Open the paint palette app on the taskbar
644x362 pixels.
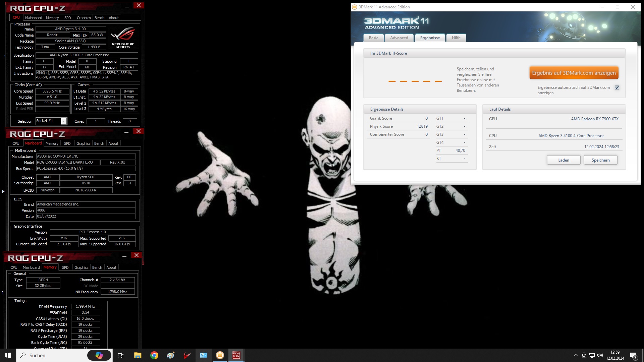(171, 355)
